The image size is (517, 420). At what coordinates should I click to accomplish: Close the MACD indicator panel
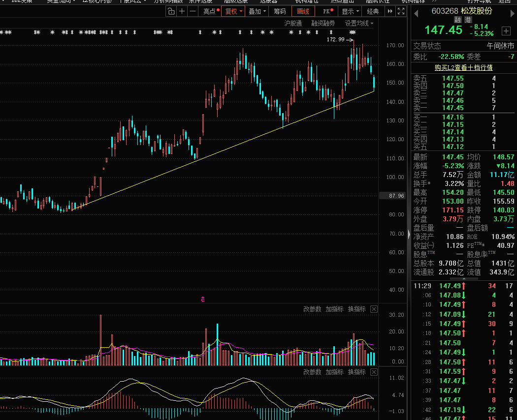point(374,372)
